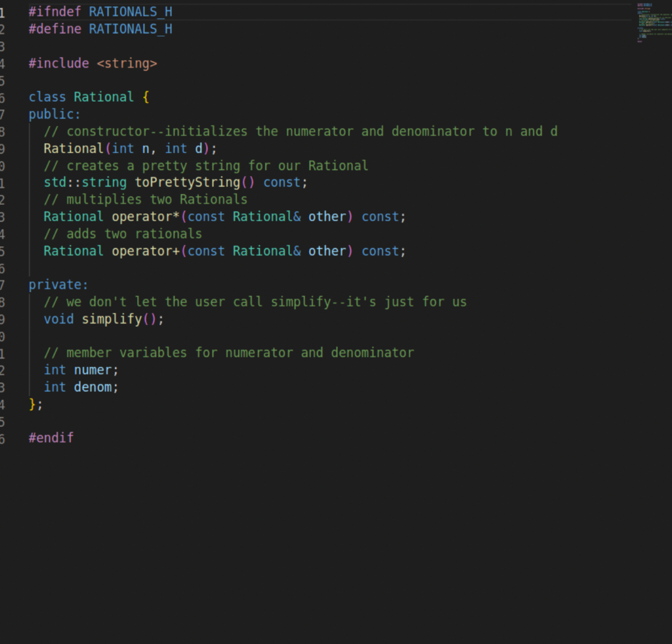Click the #ifndef RATIONALS_H include guard
The image size is (672, 644).
(98, 11)
